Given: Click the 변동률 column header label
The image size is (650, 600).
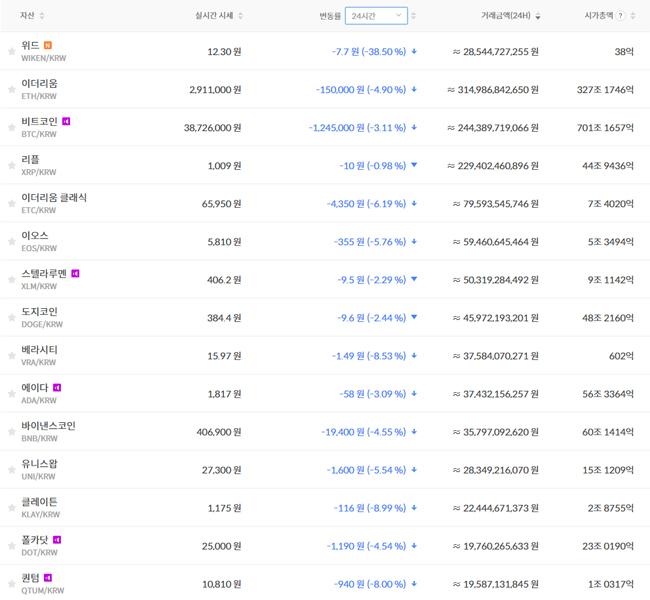Looking at the screenshot, I should click(x=330, y=16).
